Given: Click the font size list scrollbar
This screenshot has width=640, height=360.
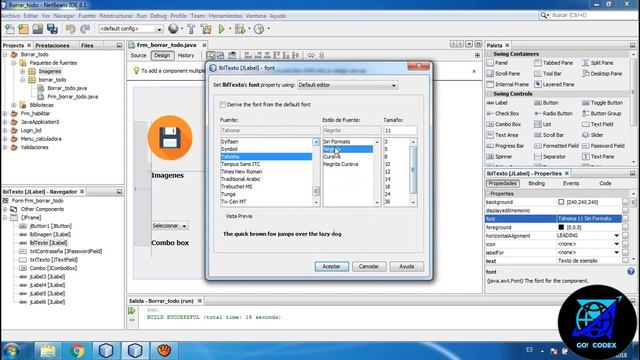Looking at the screenshot, I should pos(413,172).
